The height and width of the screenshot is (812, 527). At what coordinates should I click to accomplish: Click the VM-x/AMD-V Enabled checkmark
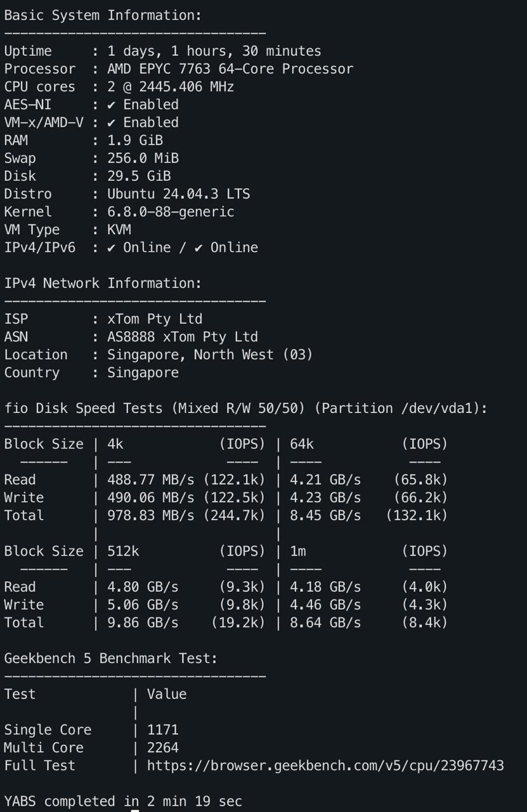[x=112, y=122]
